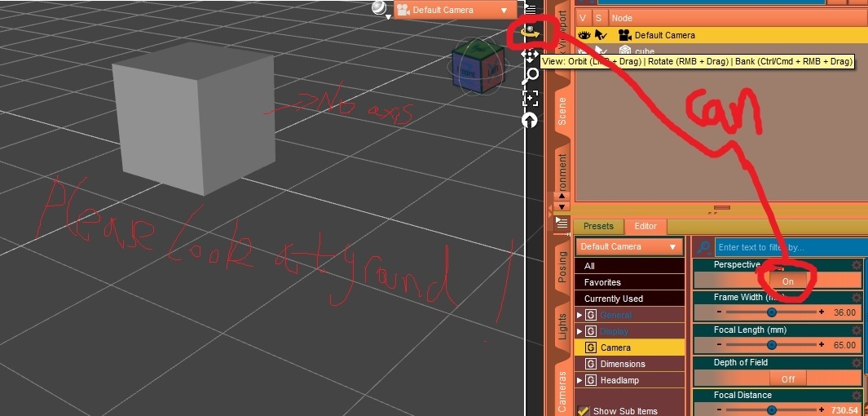Select the Camera property group

(x=629, y=347)
